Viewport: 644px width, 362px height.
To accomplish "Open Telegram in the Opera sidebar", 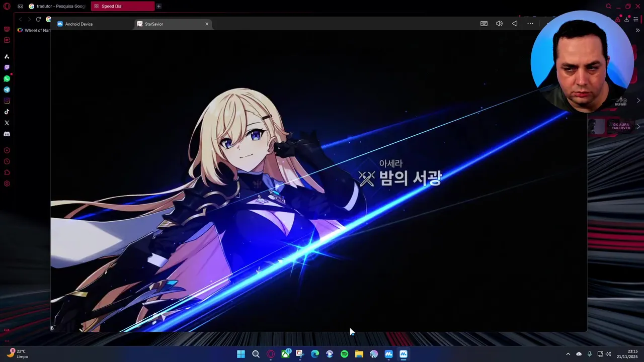I will point(7,89).
